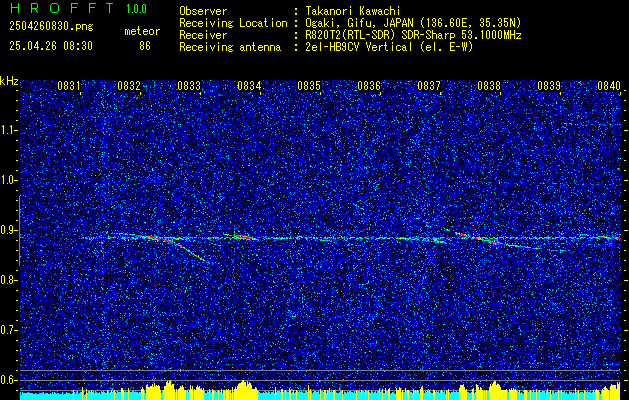
Task: Click the 0.9 frequency axis label
Action: (8, 230)
